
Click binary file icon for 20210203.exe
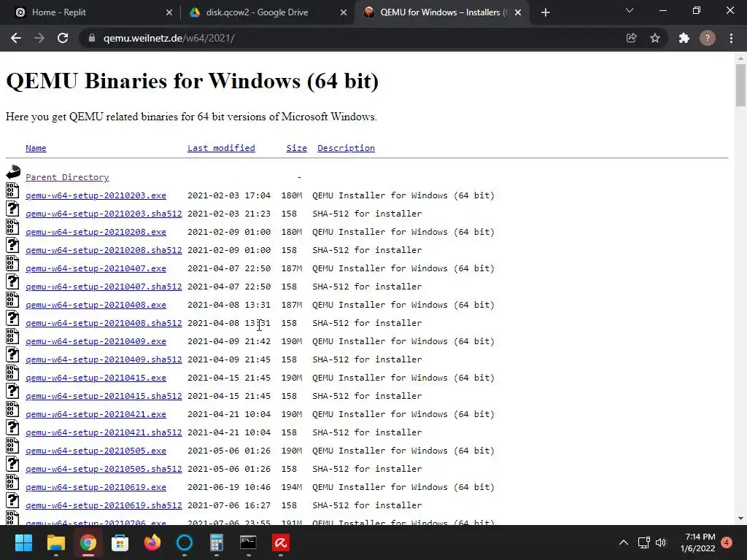[x=12, y=190]
